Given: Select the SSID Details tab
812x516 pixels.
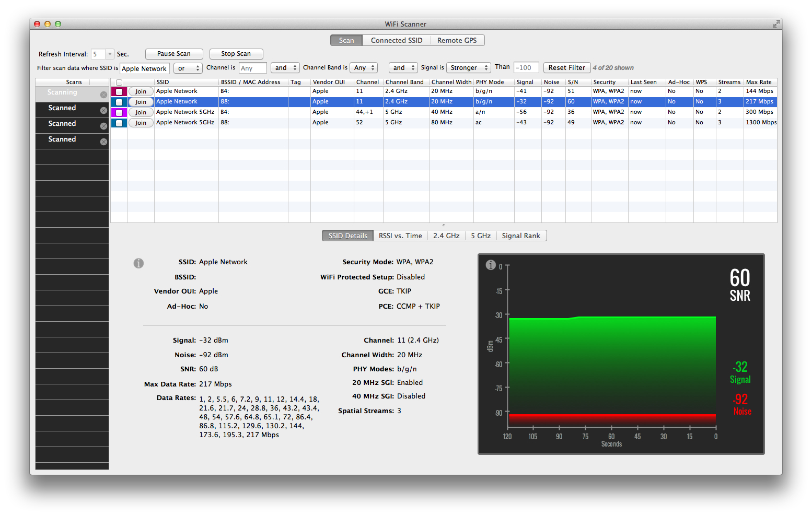Looking at the screenshot, I should pos(348,236).
